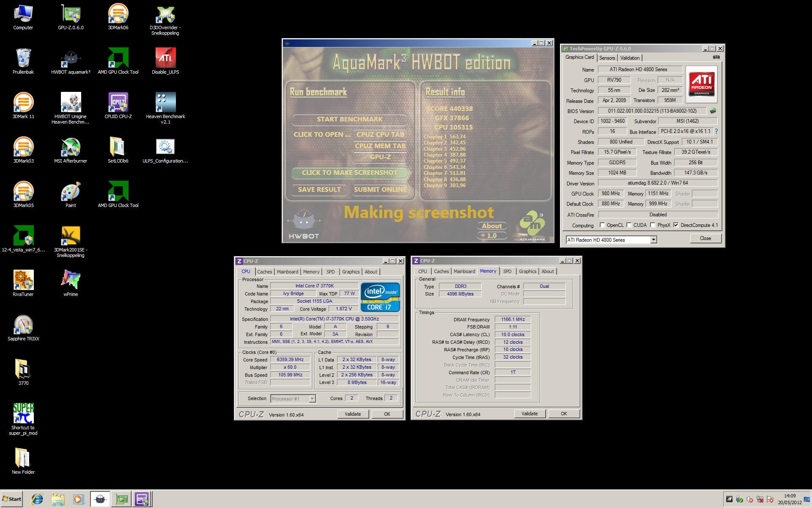Open Heaven Benchmark v2.1 icon
The image size is (812, 508).
coord(165,108)
